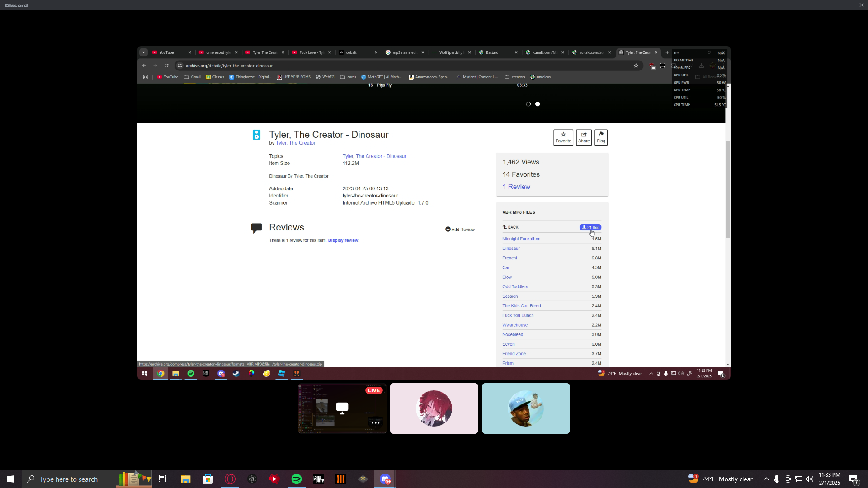Click the Share icon button
The width and height of the screenshot is (868, 488).
pyautogui.click(x=584, y=137)
